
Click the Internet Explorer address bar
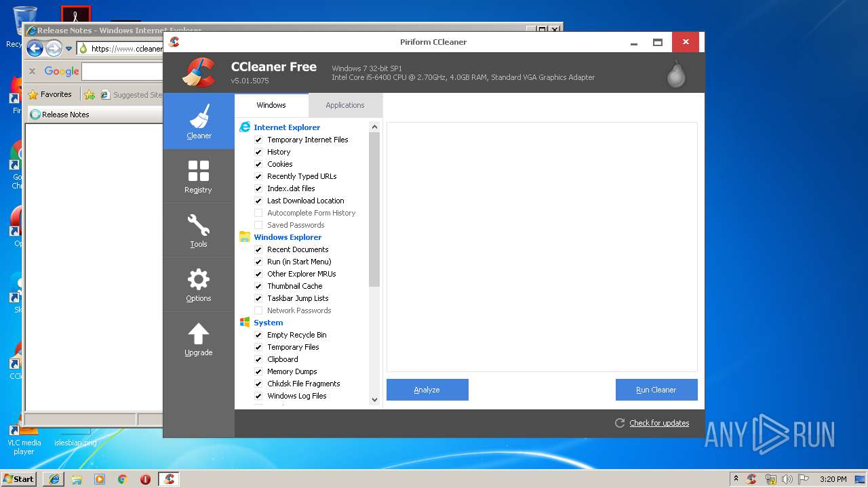pyautogui.click(x=121, y=49)
